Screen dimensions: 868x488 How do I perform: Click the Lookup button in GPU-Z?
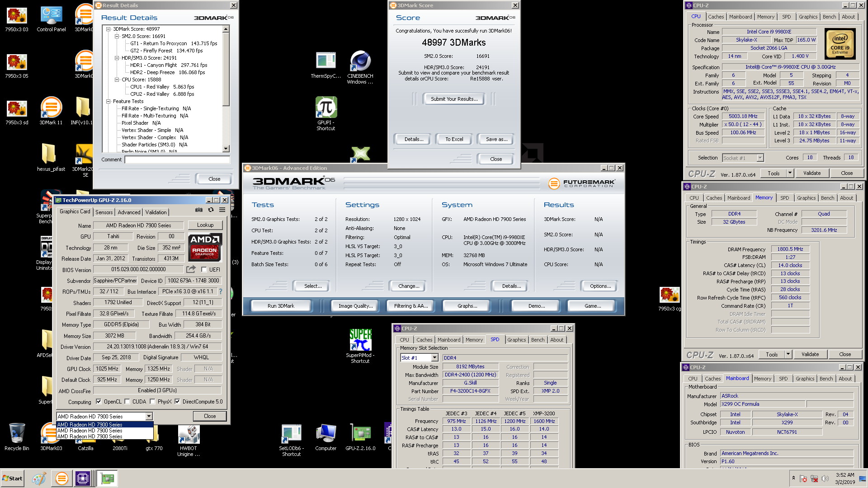click(205, 225)
